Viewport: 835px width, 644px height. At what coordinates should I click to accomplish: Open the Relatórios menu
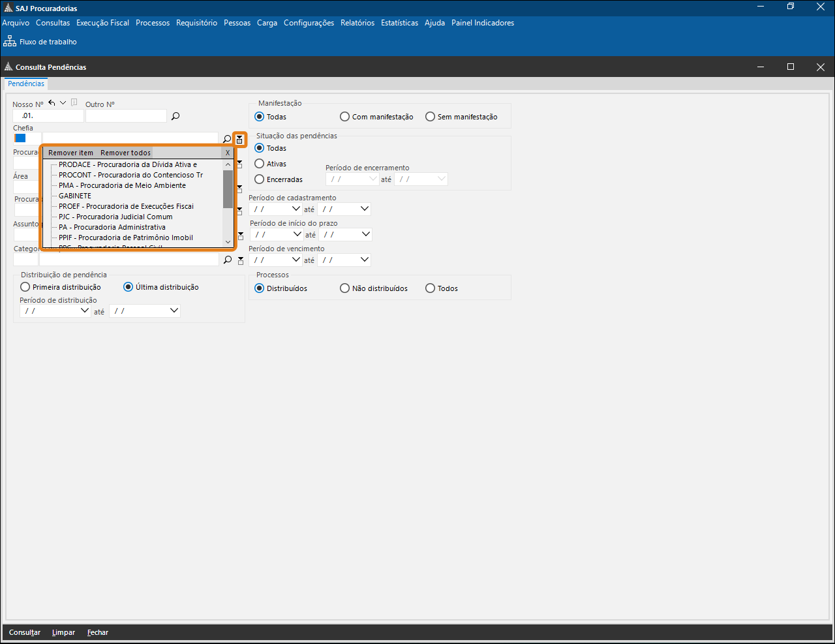(x=357, y=23)
